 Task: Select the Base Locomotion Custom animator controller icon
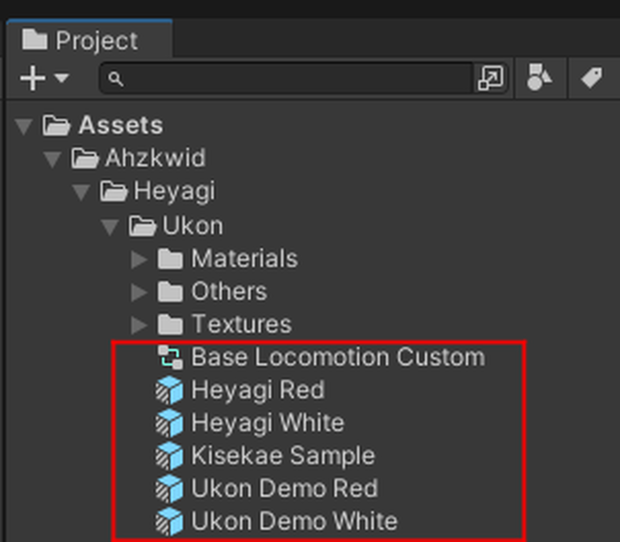coord(170,358)
